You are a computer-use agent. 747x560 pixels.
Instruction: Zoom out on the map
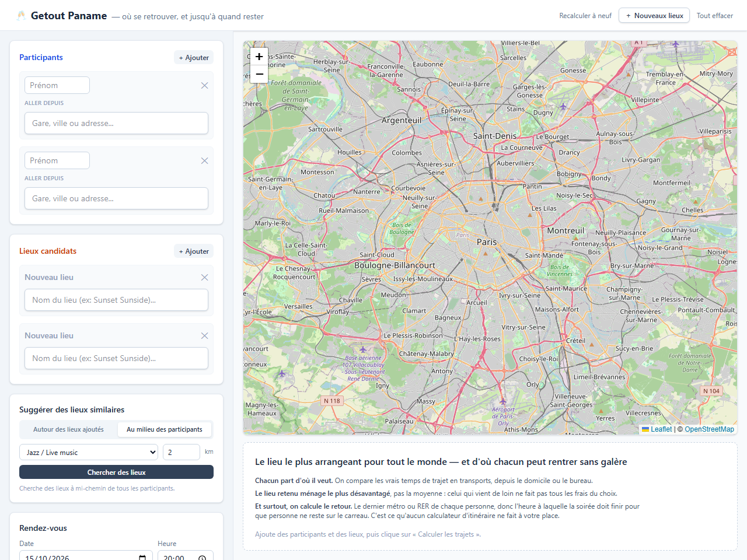(x=259, y=74)
